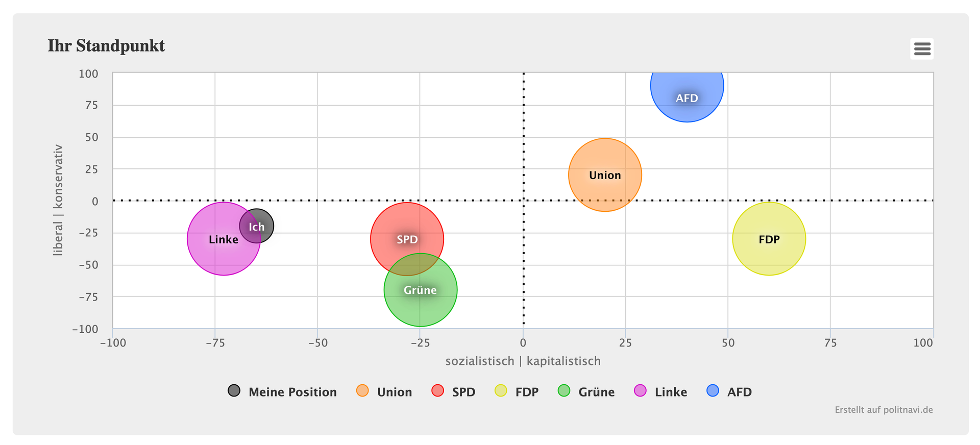This screenshot has height=445, width=980.
Task: Toggle Meine Position series via legend text
Action: (292, 392)
